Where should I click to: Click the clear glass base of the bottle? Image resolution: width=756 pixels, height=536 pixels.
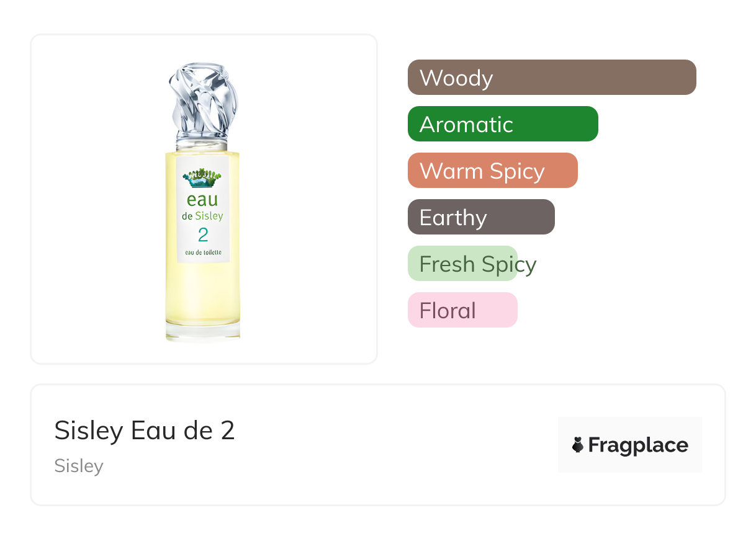click(x=203, y=331)
